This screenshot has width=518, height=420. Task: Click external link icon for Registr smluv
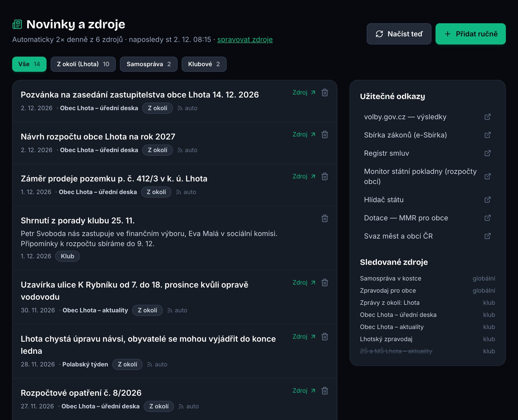click(x=488, y=153)
